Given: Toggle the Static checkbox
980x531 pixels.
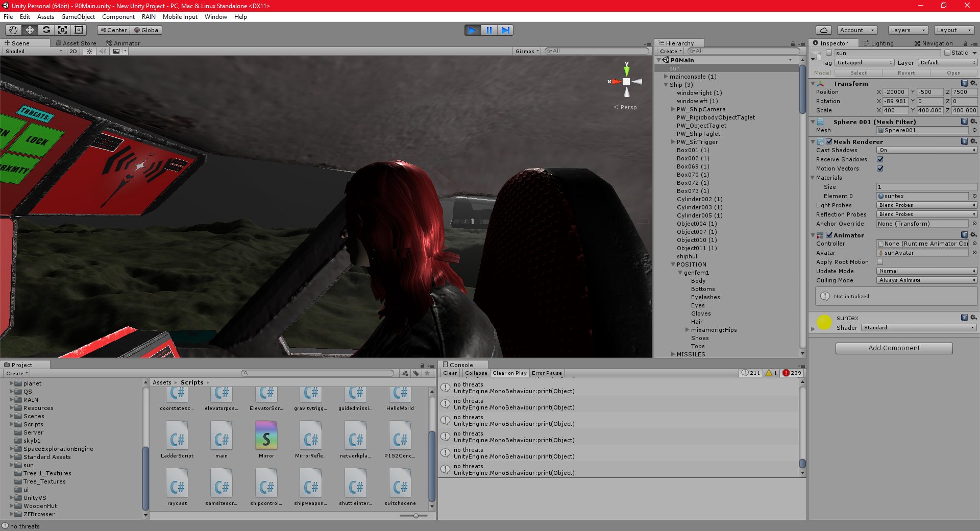Looking at the screenshot, I should (x=947, y=53).
